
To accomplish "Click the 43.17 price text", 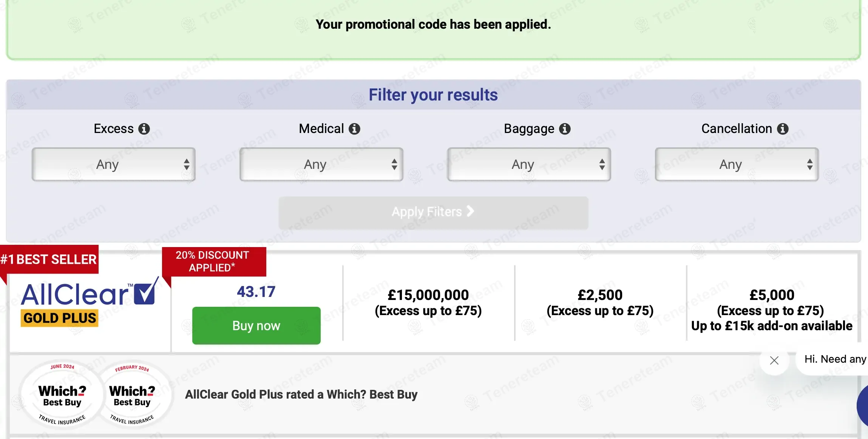I will point(256,292).
